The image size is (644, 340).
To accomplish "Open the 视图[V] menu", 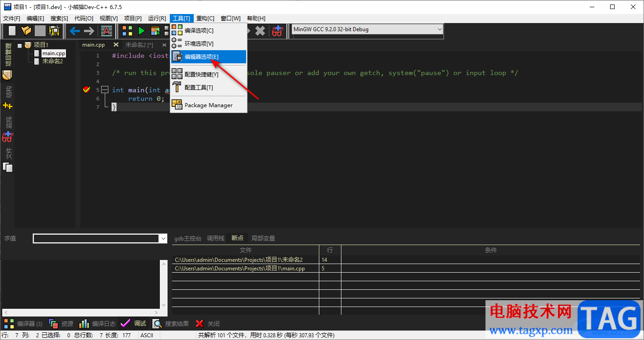I will (108, 19).
